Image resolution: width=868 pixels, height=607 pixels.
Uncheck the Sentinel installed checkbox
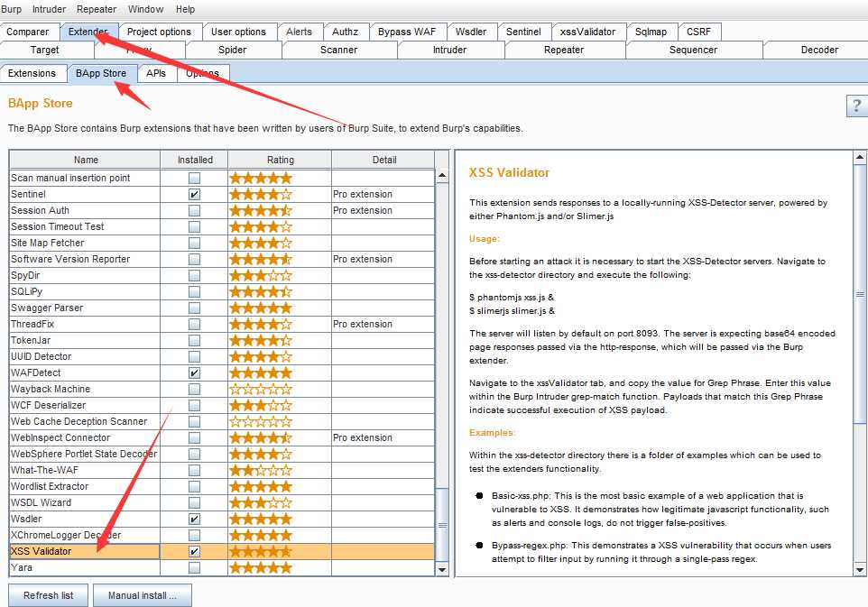[x=194, y=194]
